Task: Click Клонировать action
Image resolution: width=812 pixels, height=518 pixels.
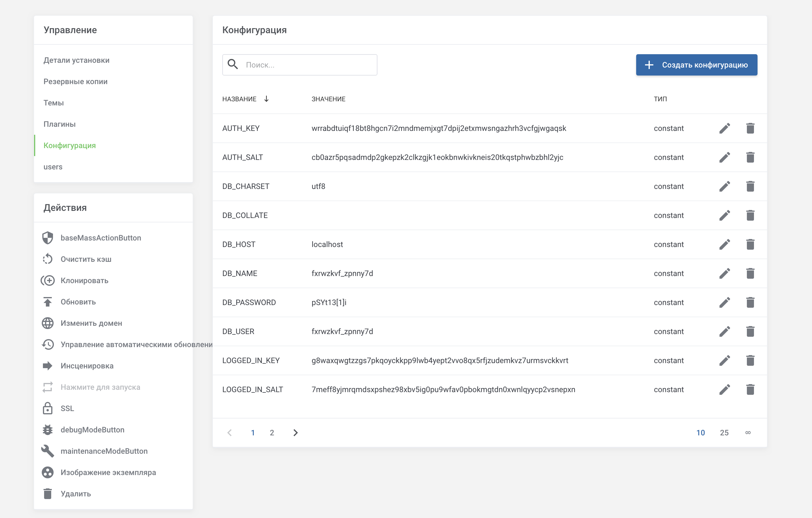Action: 84,280
